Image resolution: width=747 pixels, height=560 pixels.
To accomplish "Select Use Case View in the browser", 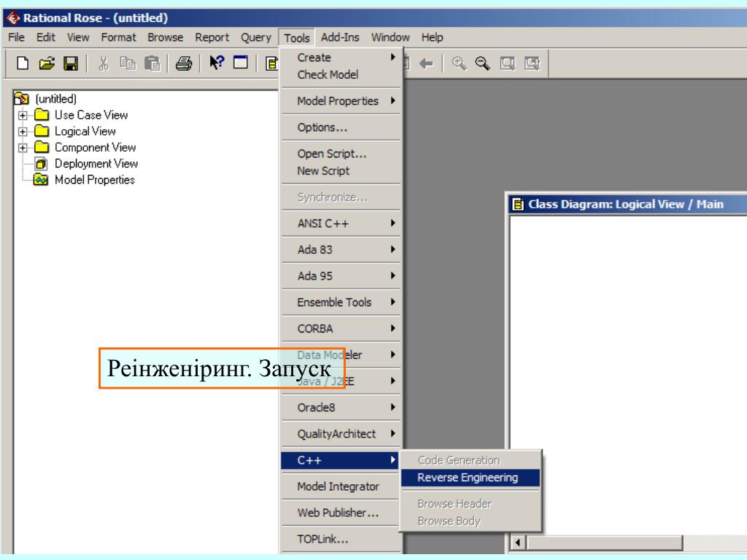I will pos(91,115).
